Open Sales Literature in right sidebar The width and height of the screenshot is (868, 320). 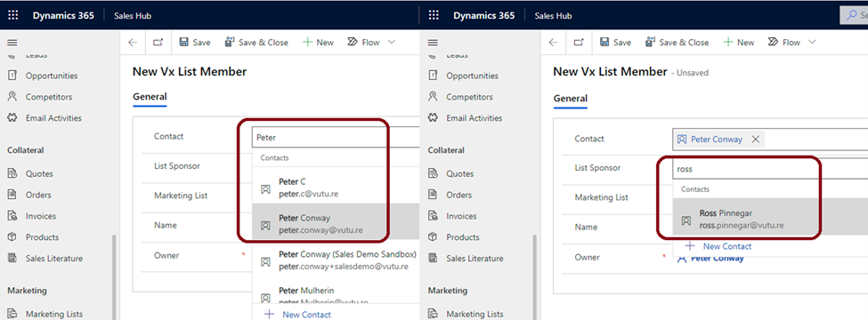(466, 258)
